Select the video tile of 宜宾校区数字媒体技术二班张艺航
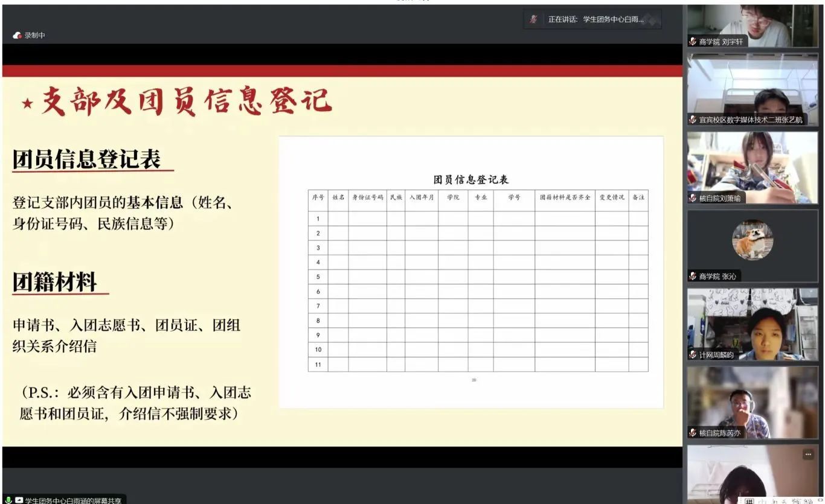Viewport: 825px width, 504px height. pos(753,89)
